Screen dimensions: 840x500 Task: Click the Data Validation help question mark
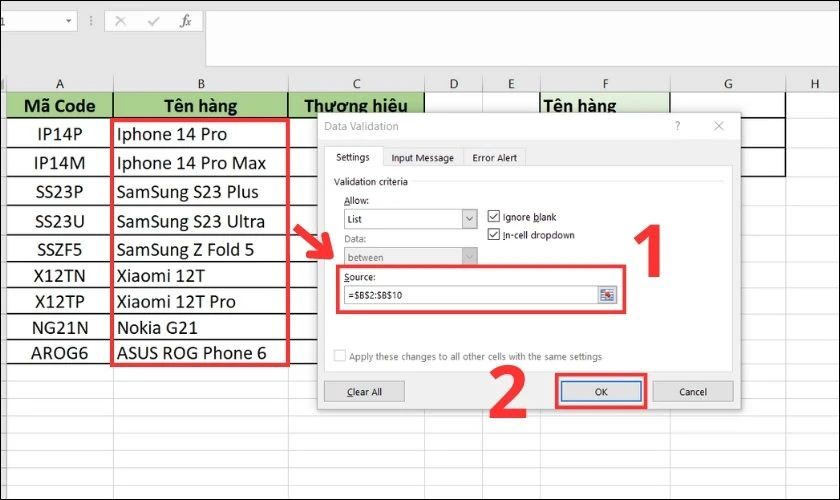coord(678,126)
